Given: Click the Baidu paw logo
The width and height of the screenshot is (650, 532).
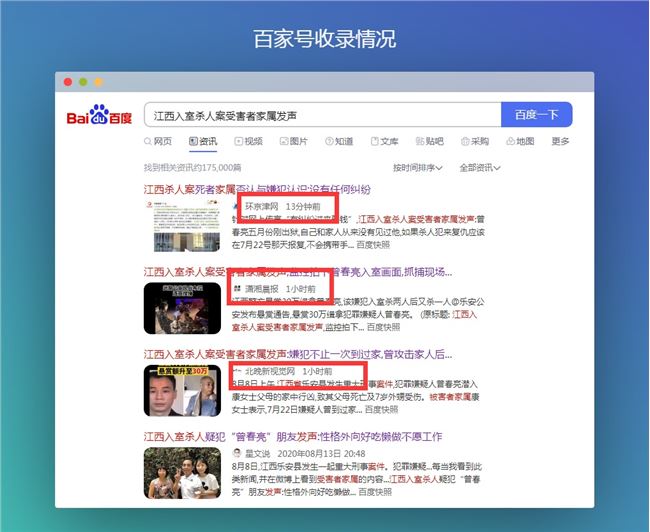Looking at the screenshot, I should point(99,115).
